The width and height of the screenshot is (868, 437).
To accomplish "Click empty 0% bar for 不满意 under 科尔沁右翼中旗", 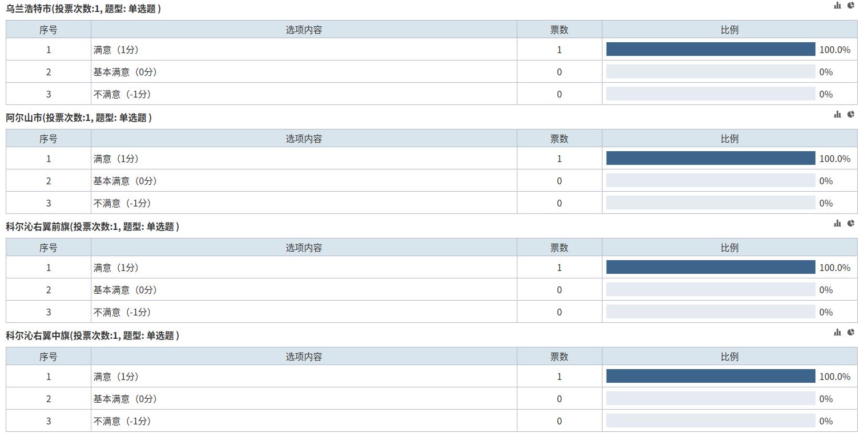I will click(x=710, y=421).
